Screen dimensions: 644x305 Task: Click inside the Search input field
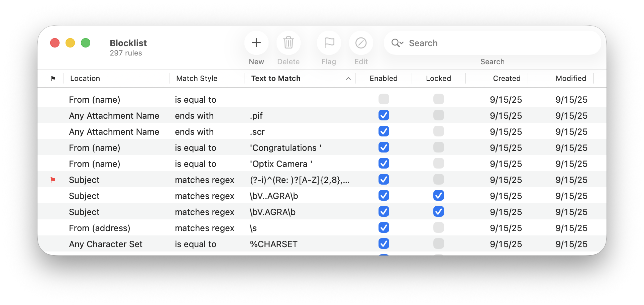(x=468, y=43)
